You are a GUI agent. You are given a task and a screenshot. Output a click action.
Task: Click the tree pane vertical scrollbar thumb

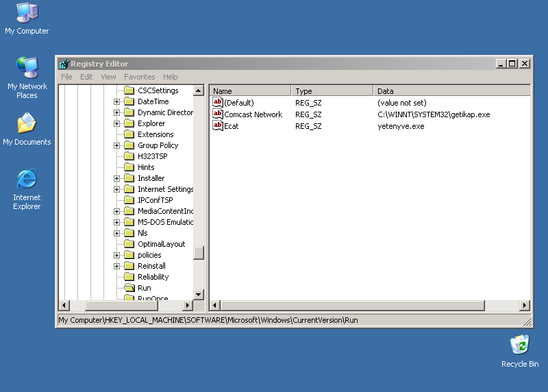coord(199,253)
